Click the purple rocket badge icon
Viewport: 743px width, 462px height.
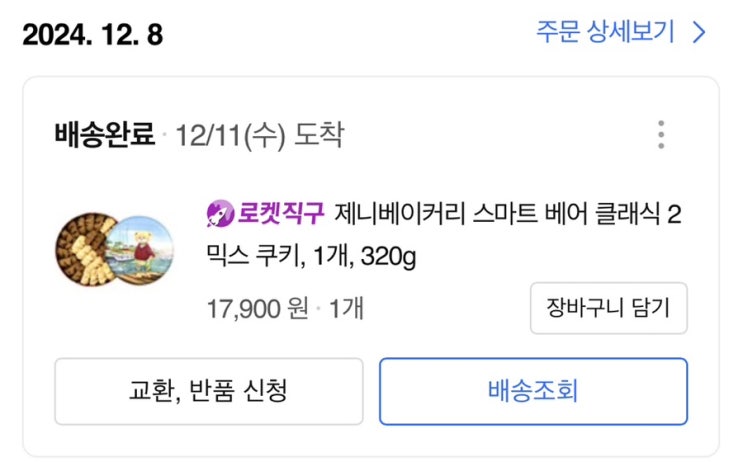(x=219, y=213)
